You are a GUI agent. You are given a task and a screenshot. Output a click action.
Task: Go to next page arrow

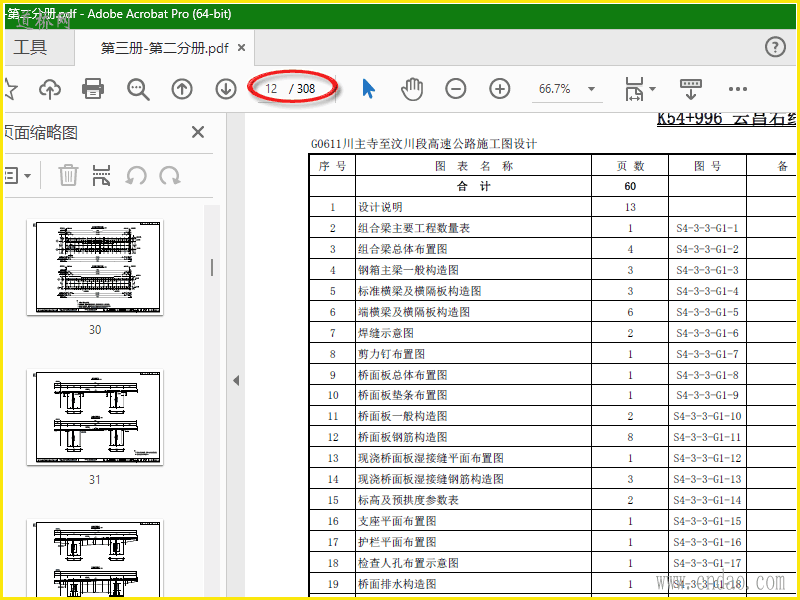226,89
